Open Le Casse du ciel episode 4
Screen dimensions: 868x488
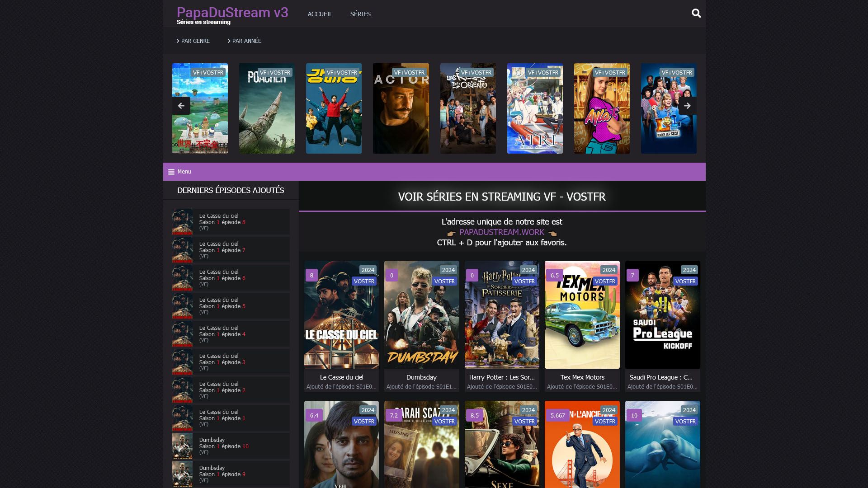[x=231, y=333]
